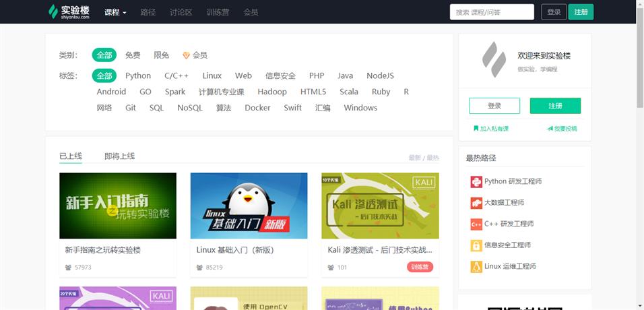This screenshot has width=644, height=310.
Task: Click the green navbar 注册 button
Action: click(581, 12)
